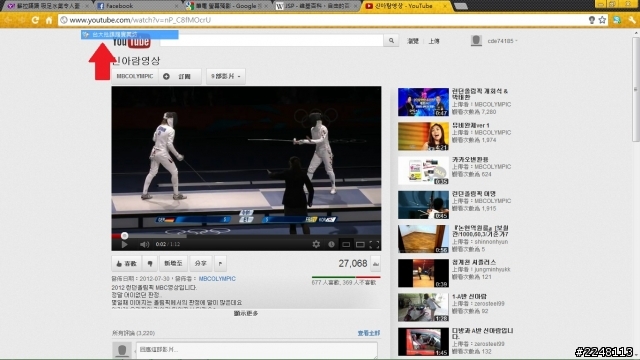640x360 pixels.
Task: Flag the video with the flag icon
Action: point(220,264)
